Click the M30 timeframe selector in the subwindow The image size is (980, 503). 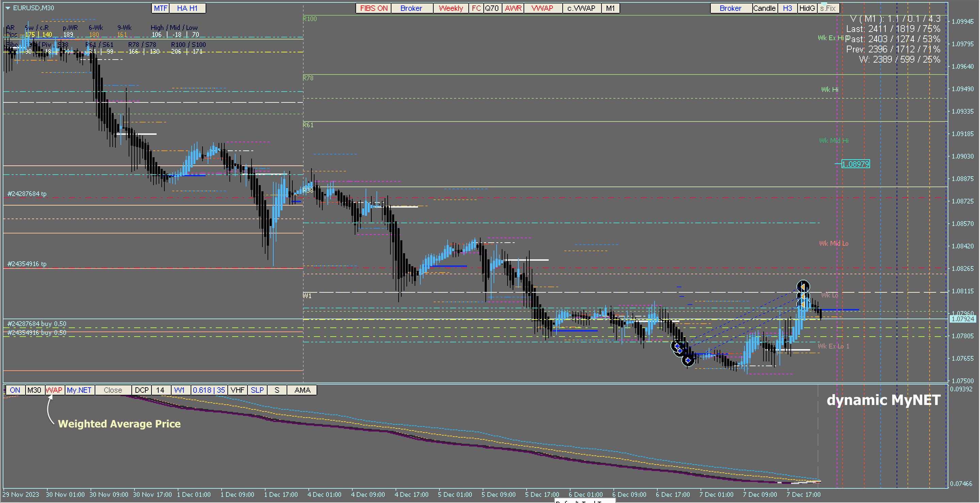point(34,390)
